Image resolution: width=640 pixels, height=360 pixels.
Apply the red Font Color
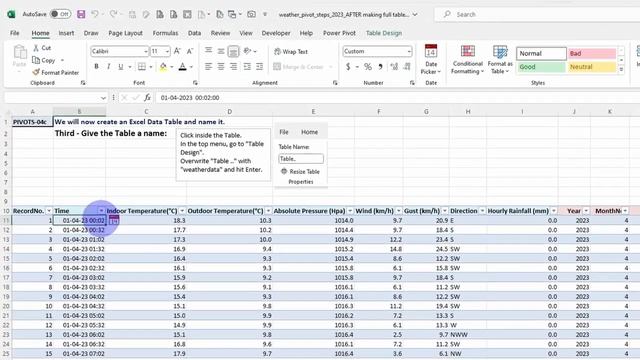tap(182, 67)
